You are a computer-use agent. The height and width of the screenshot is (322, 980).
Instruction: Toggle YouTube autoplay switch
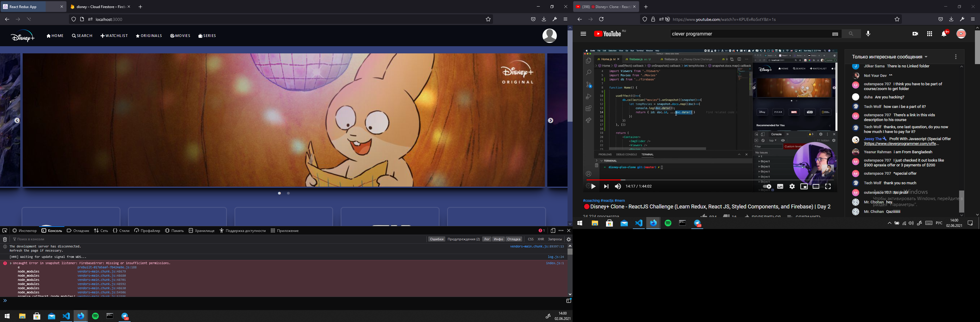[767, 187]
